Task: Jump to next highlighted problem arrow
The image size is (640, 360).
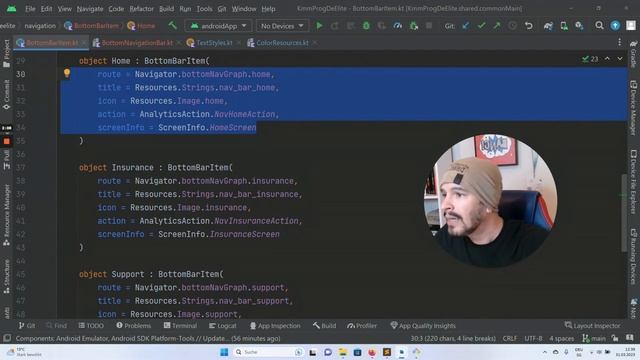Action: (x=620, y=59)
